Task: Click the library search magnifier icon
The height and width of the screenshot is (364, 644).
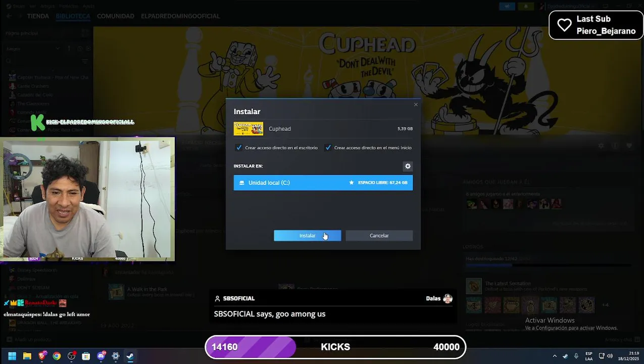Action: pos(9,61)
